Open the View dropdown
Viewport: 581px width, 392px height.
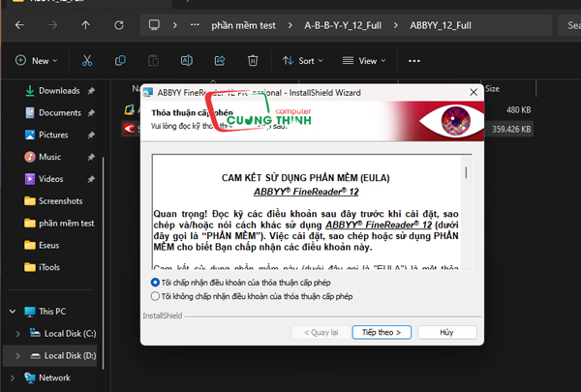point(364,60)
